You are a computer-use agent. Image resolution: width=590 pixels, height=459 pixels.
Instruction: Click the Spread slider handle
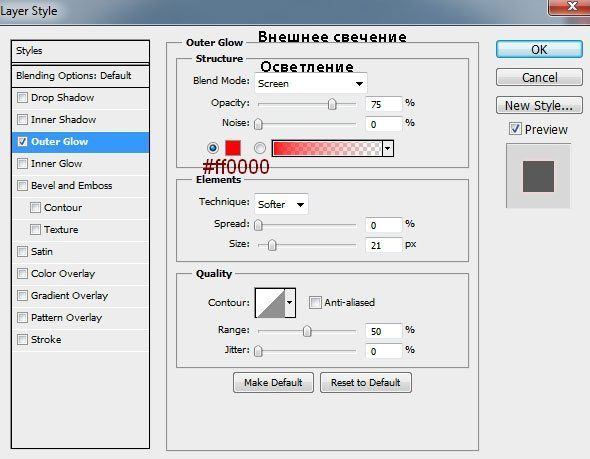coord(258,225)
